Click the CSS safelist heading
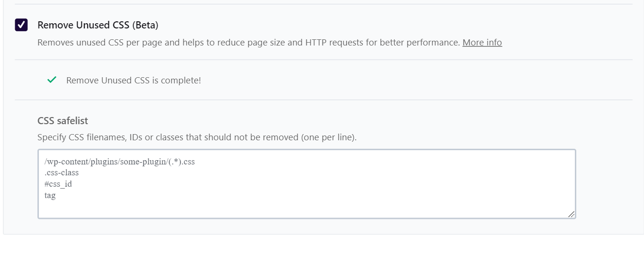This screenshot has width=644, height=254. coord(63,121)
